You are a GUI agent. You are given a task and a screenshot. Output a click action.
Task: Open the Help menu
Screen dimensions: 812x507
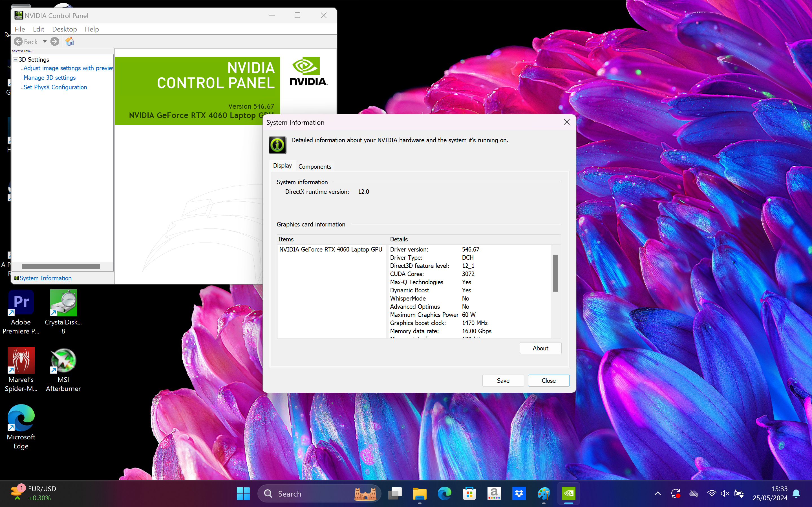click(x=92, y=29)
